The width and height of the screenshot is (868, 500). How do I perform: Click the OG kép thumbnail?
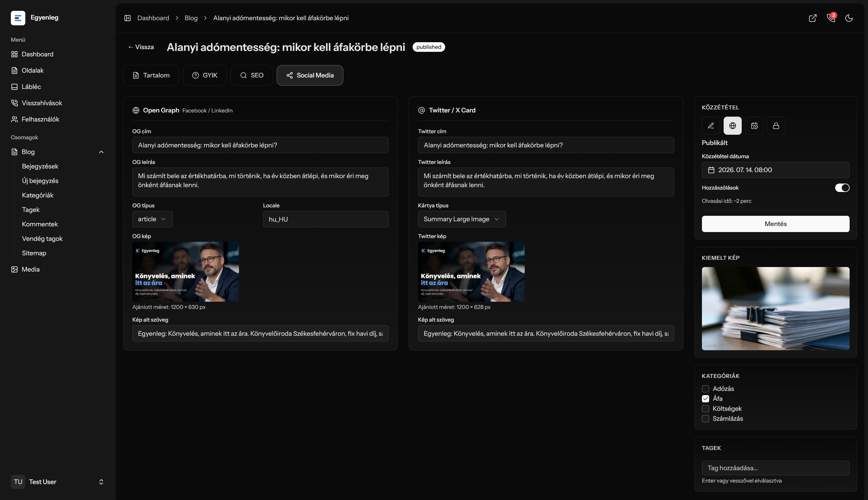tap(185, 272)
